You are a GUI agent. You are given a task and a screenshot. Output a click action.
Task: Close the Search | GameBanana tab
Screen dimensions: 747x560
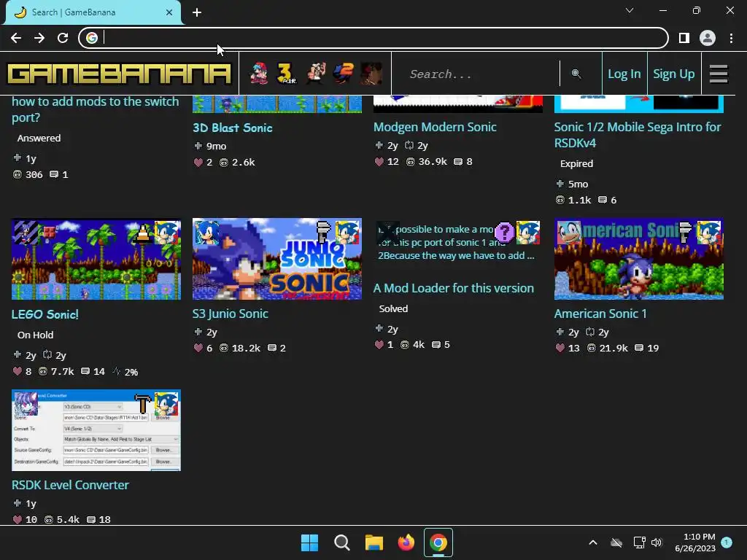click(169, 12)
